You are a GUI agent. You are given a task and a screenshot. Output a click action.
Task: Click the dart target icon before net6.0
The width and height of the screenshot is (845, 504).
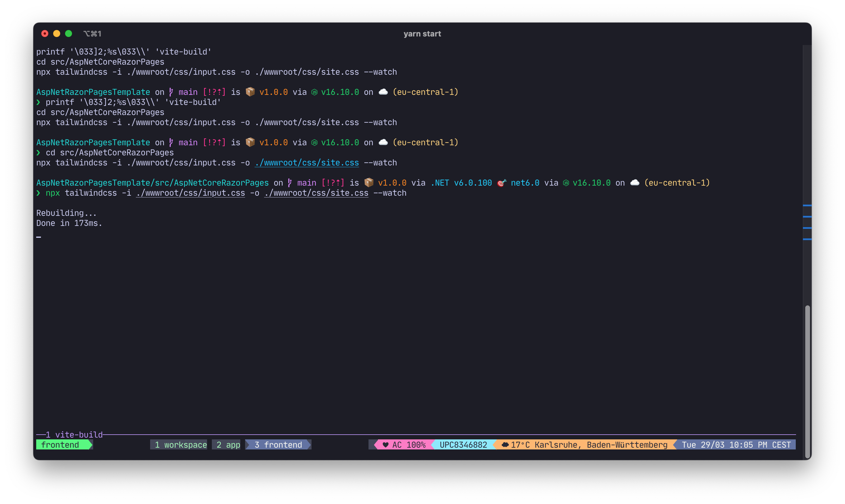click(501, 183)
